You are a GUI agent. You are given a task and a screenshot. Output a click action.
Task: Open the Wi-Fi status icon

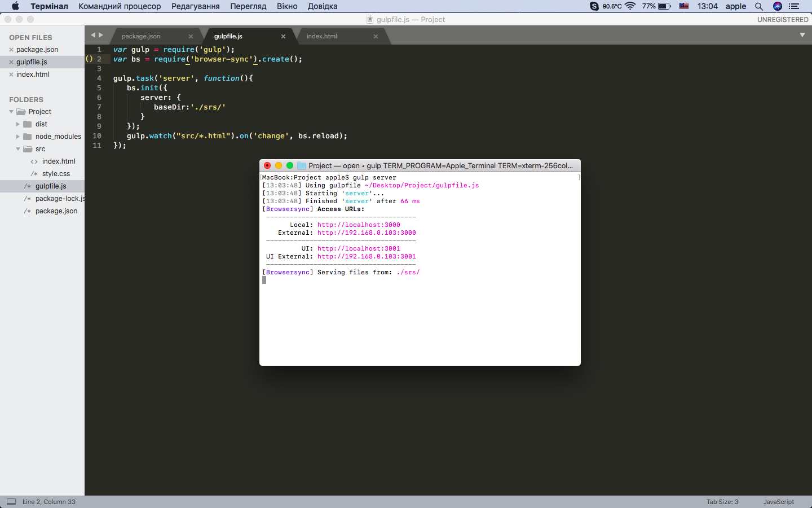point(630,6)
